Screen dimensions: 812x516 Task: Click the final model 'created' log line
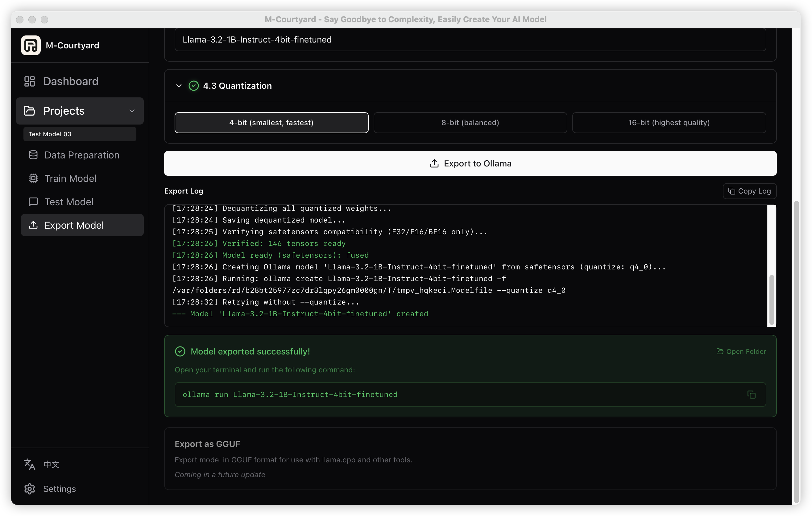coord(300,314)
